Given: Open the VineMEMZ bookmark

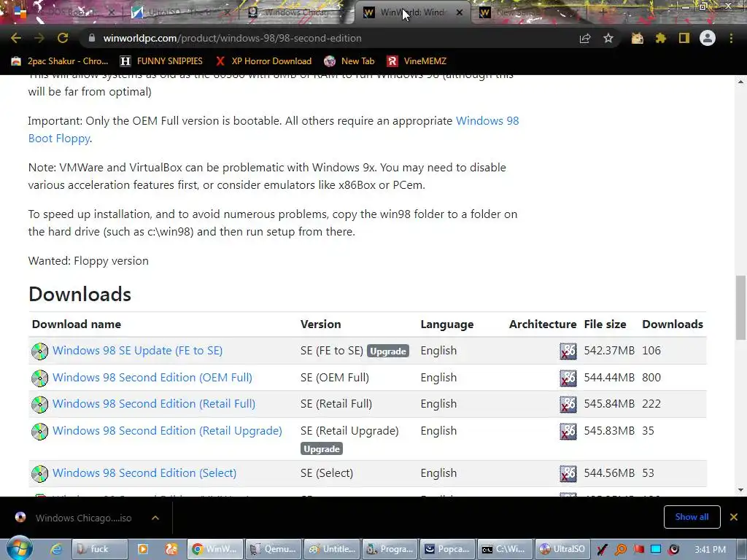Looking at the screenshot, I should [x=417, y=61].
